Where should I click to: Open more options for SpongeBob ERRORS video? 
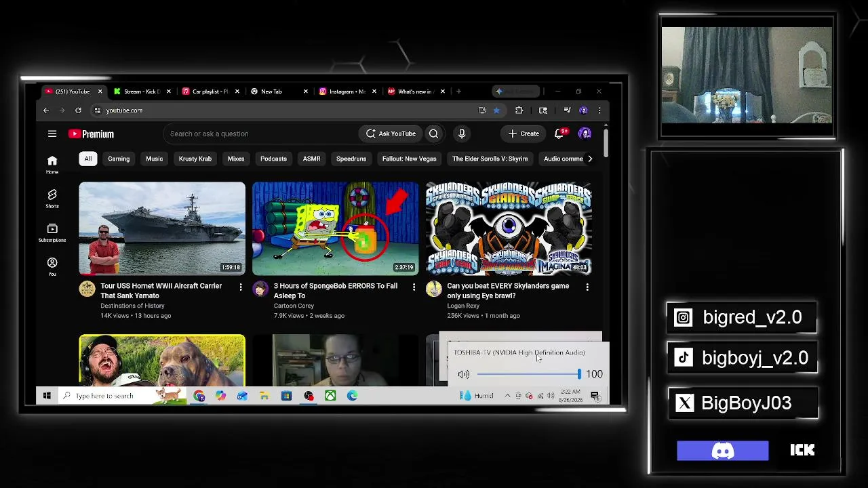click(x=414, y=287)
